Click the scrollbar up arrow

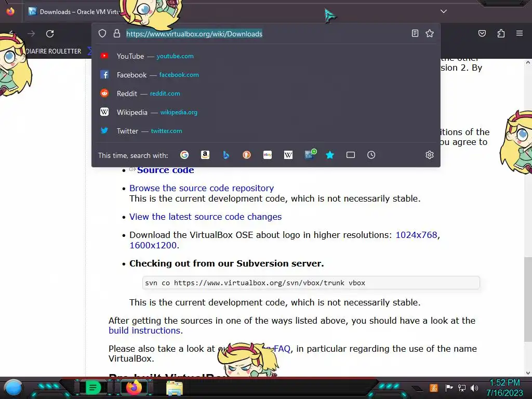click(x=528, y=62)
